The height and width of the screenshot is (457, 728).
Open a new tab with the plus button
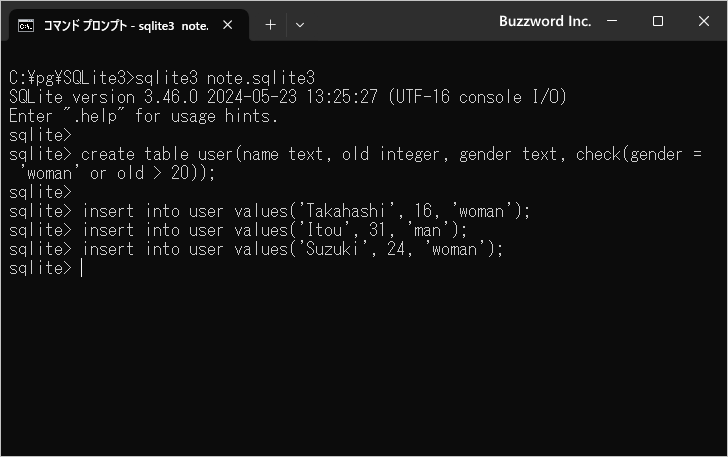(x=270, y=25)
